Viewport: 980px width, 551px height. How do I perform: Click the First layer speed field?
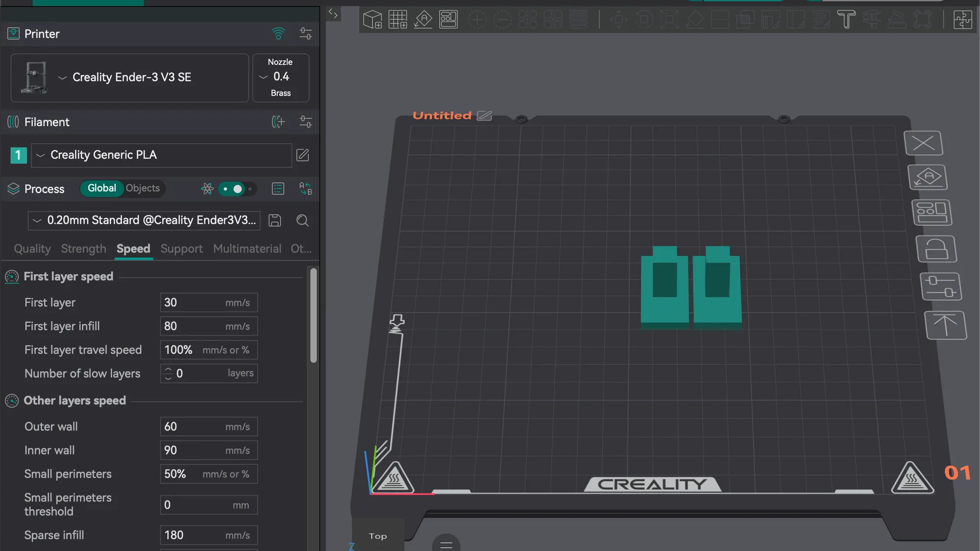point(209,303)
